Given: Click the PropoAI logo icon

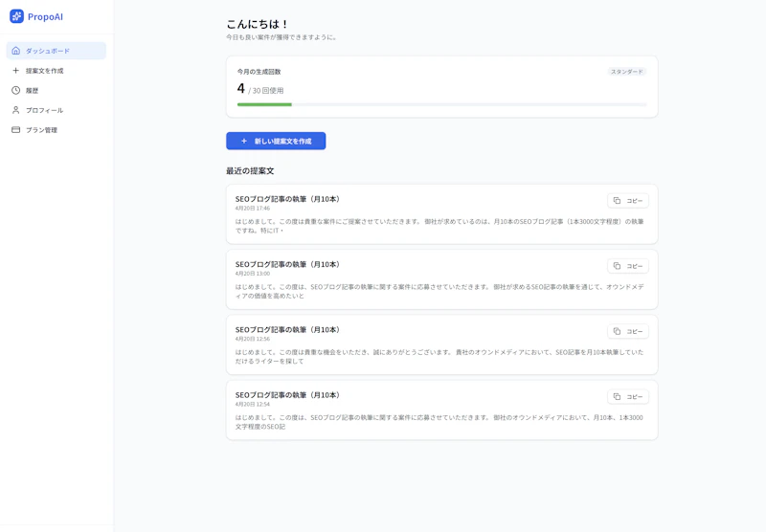Looking at the screenshot, I should [x=16, y=16].
